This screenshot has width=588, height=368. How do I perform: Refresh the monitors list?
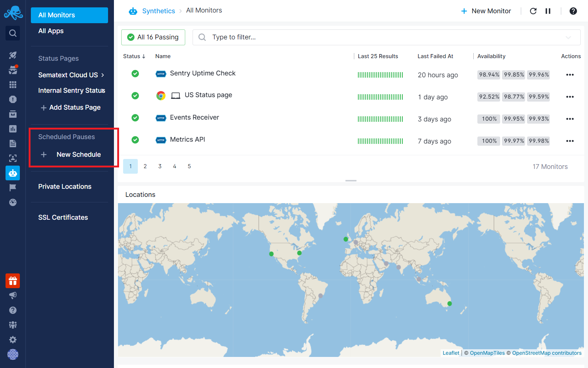[533, 11]
